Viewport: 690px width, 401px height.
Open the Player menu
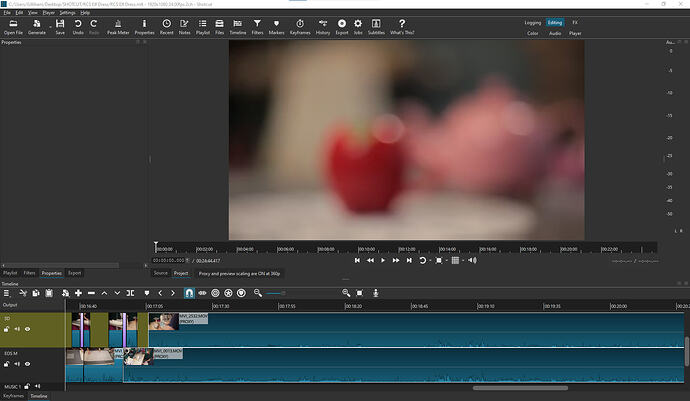(48, 13)
